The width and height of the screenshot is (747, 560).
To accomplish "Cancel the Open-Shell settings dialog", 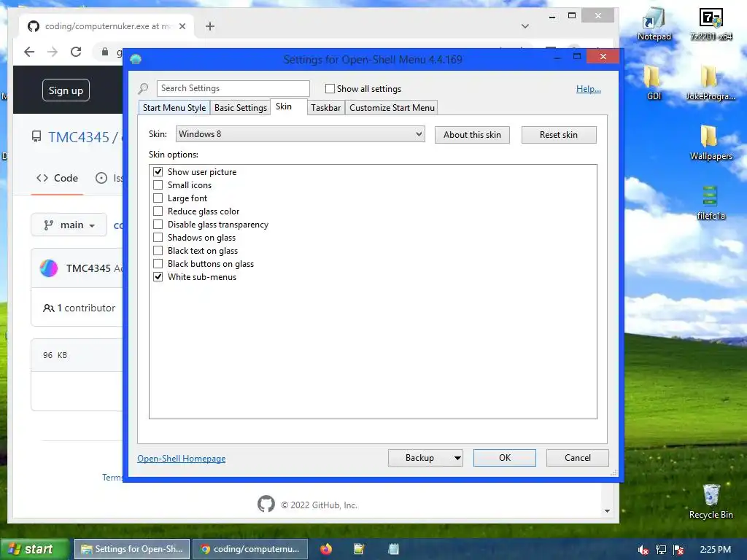I will 578,458.
